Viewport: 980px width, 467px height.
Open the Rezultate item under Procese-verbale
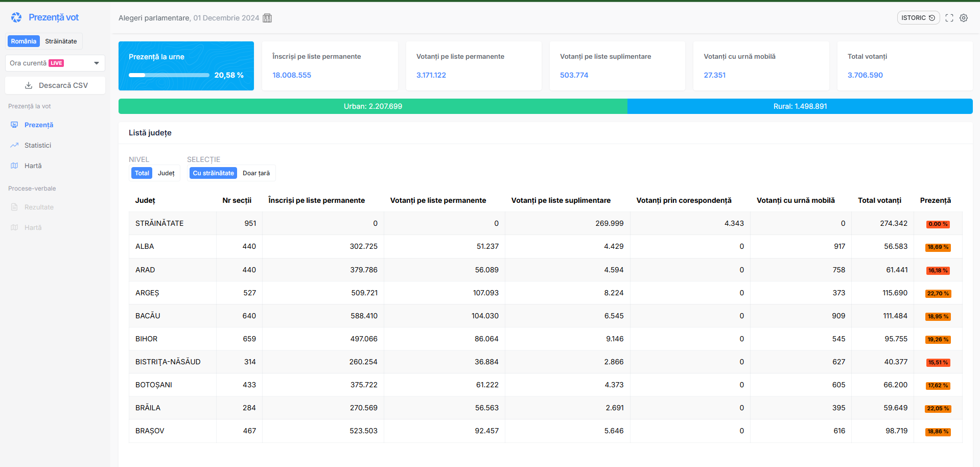coord(39,207)
